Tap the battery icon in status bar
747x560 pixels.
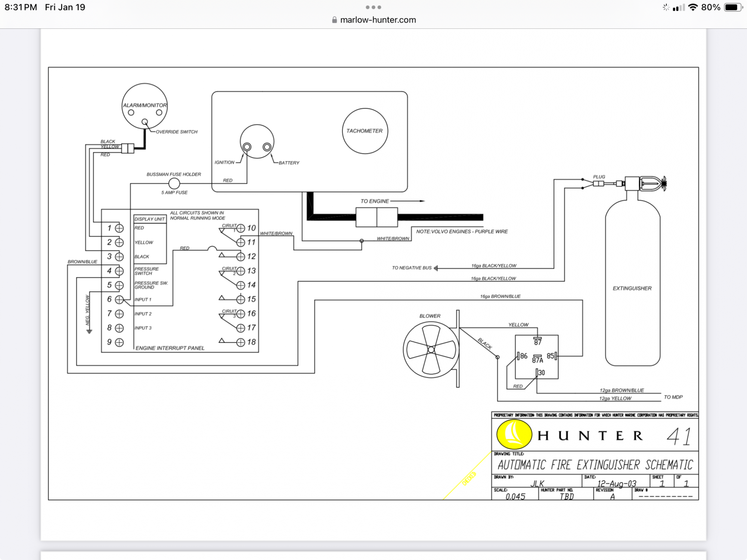[x=732, y=7]
